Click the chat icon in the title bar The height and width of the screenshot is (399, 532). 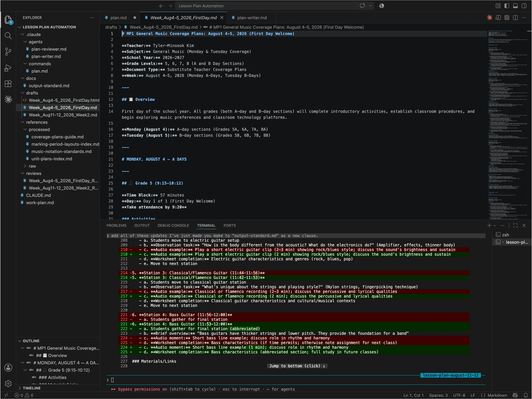362,6
